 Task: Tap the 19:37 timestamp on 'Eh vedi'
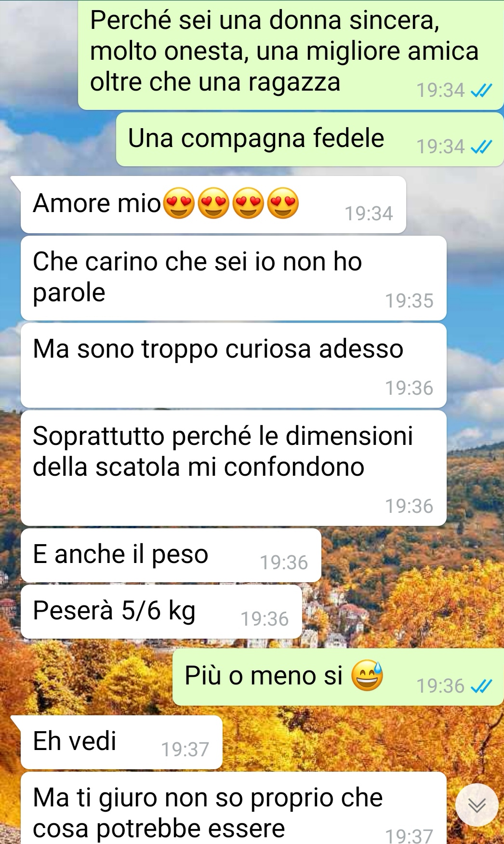(185, 750)
